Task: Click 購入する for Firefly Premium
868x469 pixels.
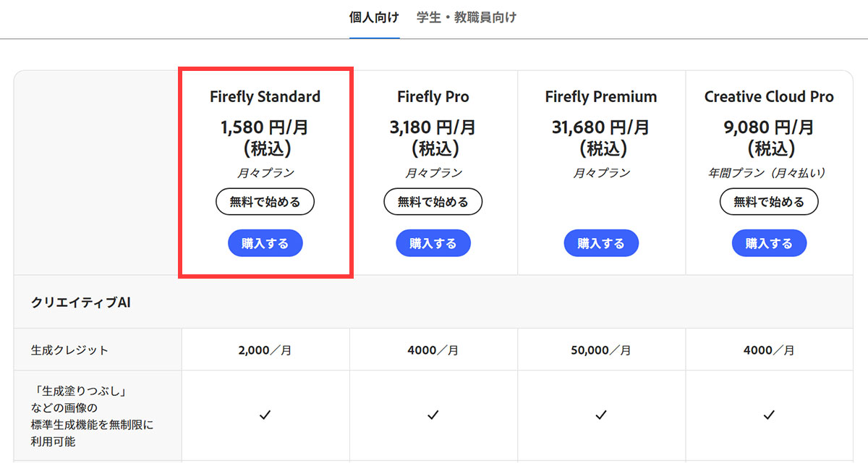Action: (600, 242)
